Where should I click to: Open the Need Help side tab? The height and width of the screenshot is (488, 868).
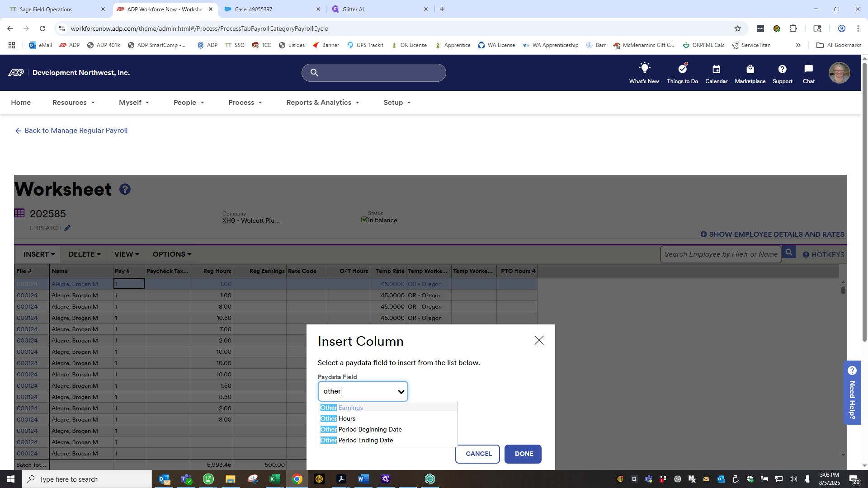coord(852,393)
